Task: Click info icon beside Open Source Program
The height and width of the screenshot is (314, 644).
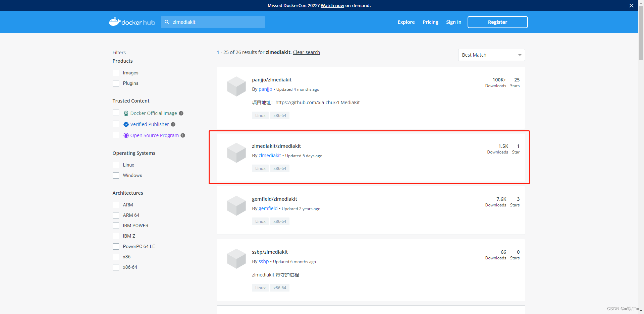Action: click(183, 135)
